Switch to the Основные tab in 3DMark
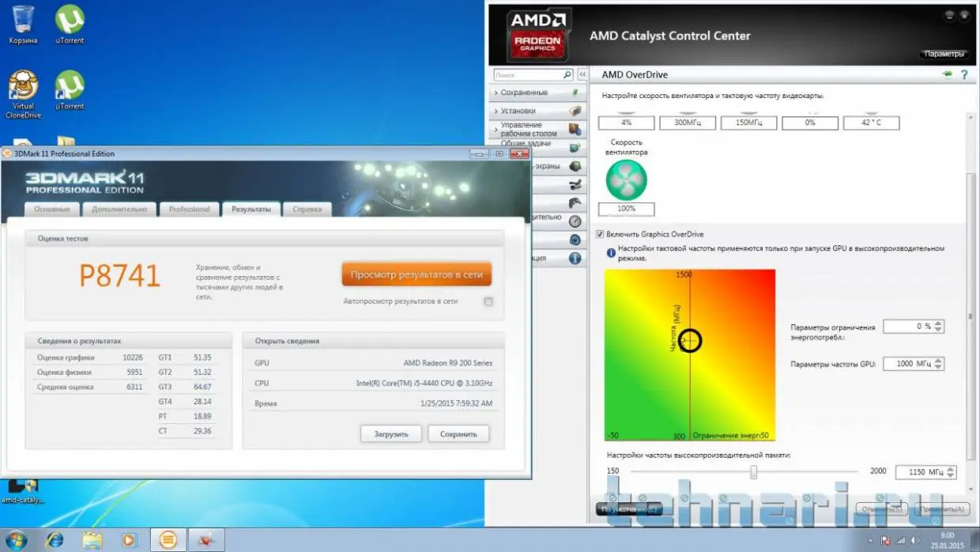This screenshot has width=980, height=552. click(x=52, y=209)
